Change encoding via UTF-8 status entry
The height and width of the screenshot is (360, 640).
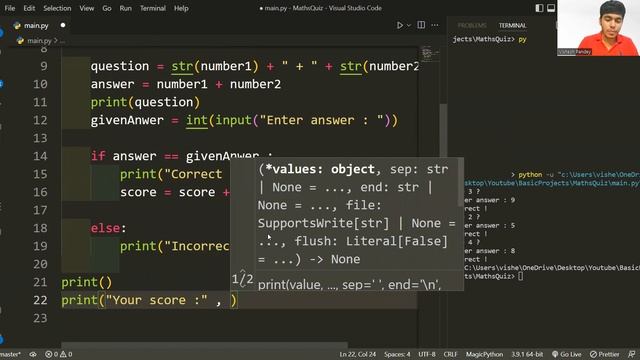[x=427, y=354]
